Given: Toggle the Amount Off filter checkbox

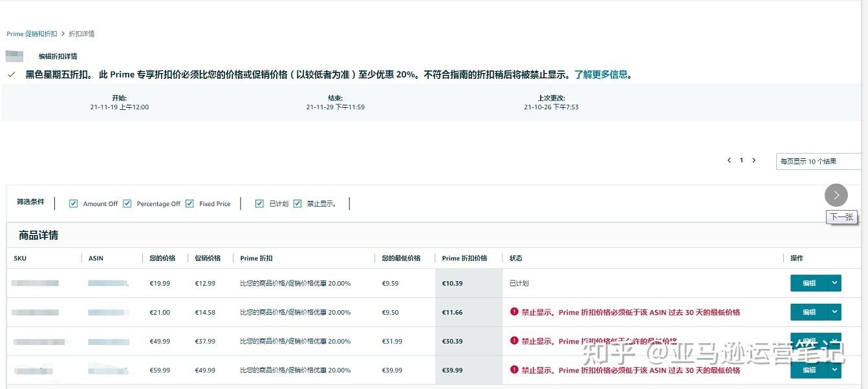Looking at the screenshot, I should click(x=74, y=204).
